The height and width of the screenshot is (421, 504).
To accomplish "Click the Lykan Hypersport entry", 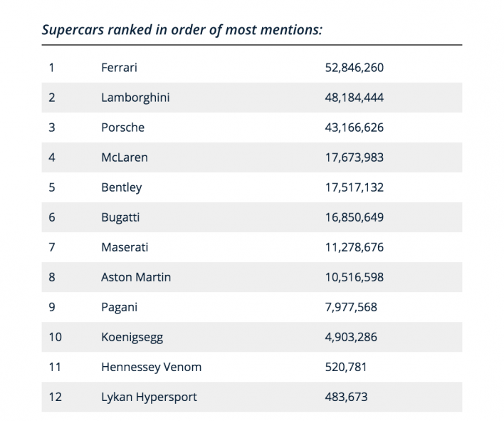I will 148,397.
